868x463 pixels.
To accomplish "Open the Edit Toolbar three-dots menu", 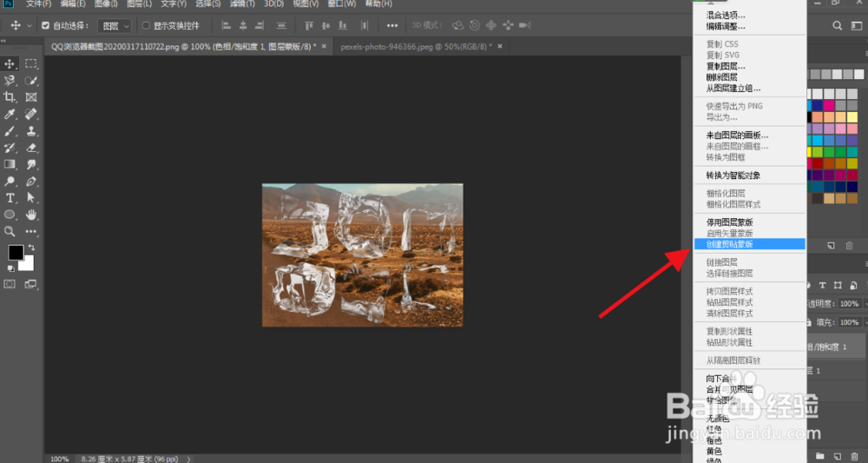I will click(x=31, y=231).
